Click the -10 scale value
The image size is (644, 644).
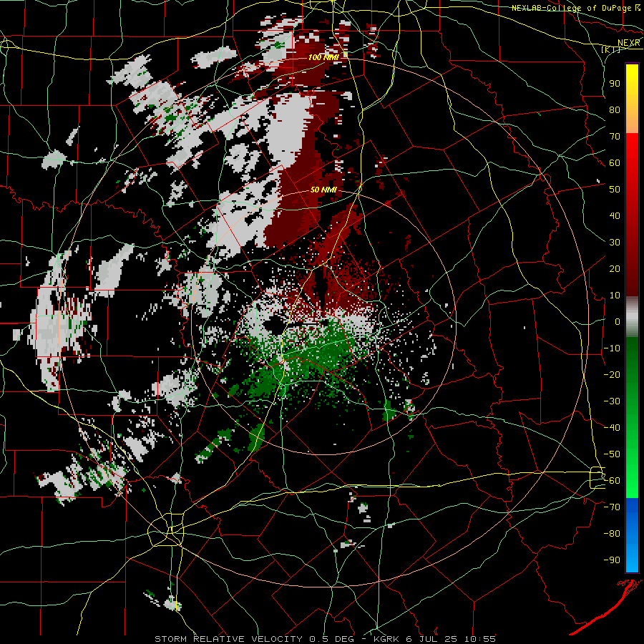(612, 348)
